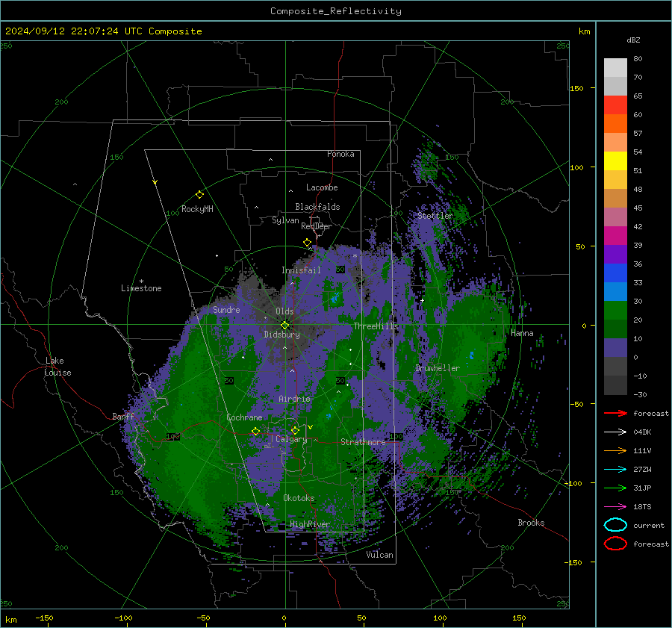The height and width of the screenshot is (628, 672).
Task: Click the Strathmore town label
Action: tap(363, 442)
